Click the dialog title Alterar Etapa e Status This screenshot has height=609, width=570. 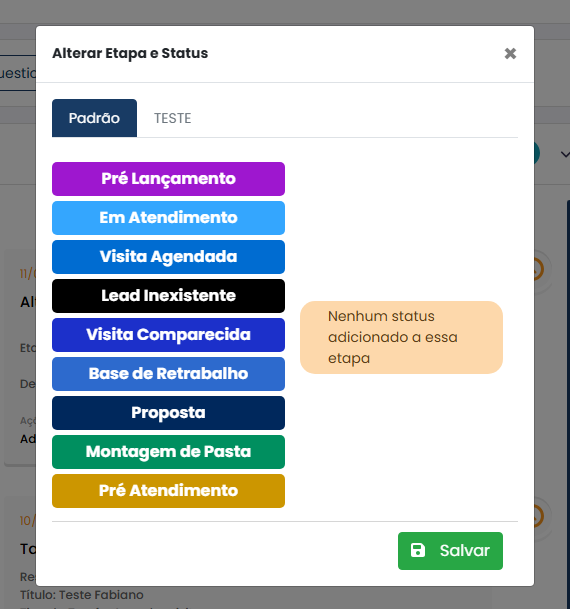pos(130,54)
